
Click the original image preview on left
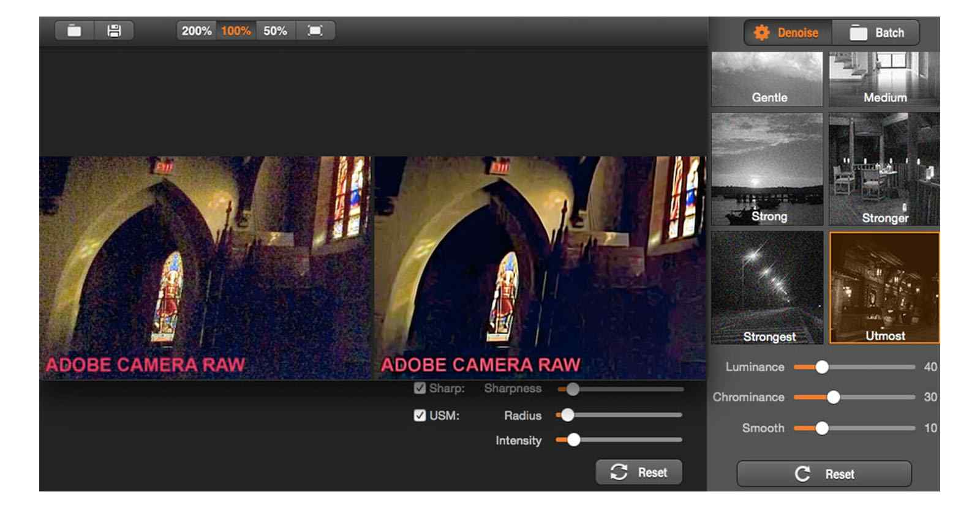tap(205, 267)
